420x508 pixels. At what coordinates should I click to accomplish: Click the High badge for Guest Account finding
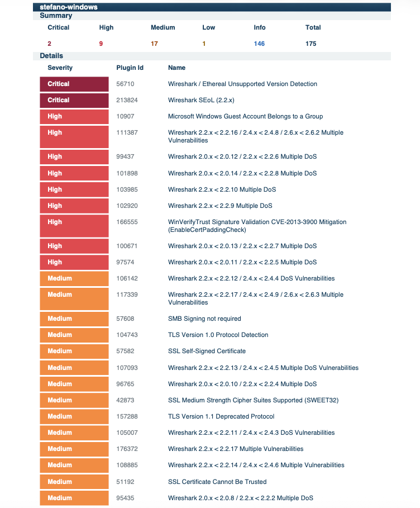point(74,116)
